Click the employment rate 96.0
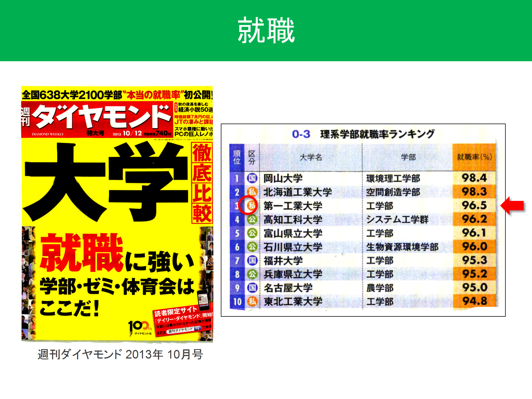Viewport: 532px width, 399px height. [x=474, y=246]
